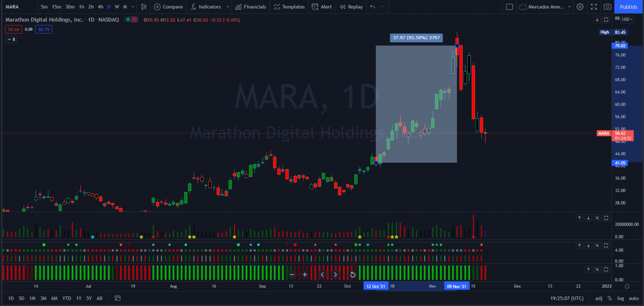The height and width of the screenshot is (306, 644).
Task: Expand the time interval dropdown arrow
Action: click(x=133, y=7)
